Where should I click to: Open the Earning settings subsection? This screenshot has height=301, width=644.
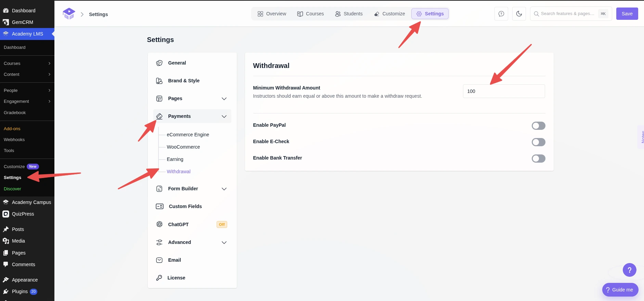[175, 159]
